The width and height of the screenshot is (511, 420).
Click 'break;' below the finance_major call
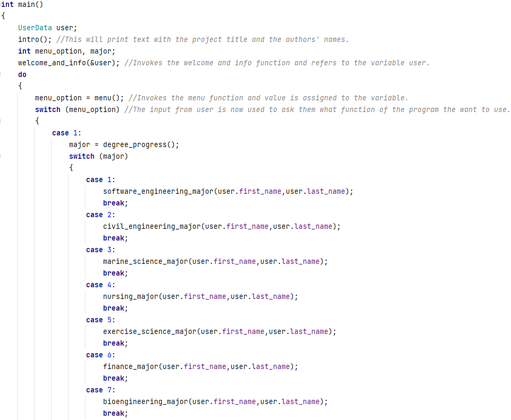[116, 379]
